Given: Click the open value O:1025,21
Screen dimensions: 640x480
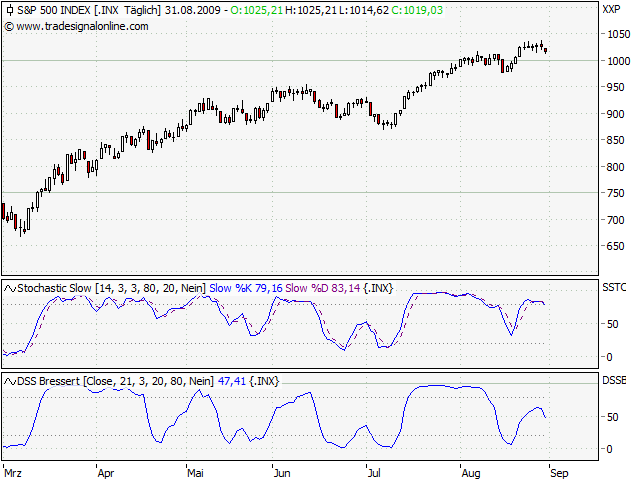Looking at the screenshot, I should click(x=257, y=10).
